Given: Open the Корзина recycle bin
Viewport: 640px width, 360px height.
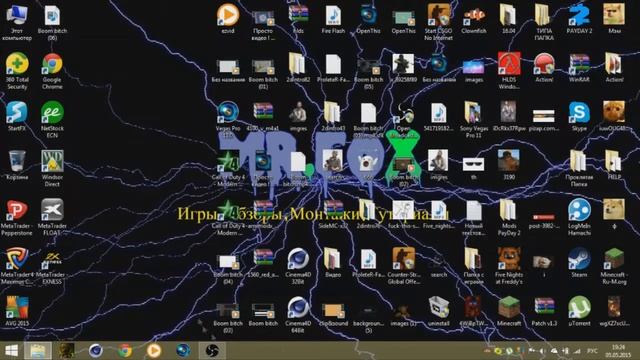Looking at the screenshot, I should pyautogui.click(x=17, y=165).
